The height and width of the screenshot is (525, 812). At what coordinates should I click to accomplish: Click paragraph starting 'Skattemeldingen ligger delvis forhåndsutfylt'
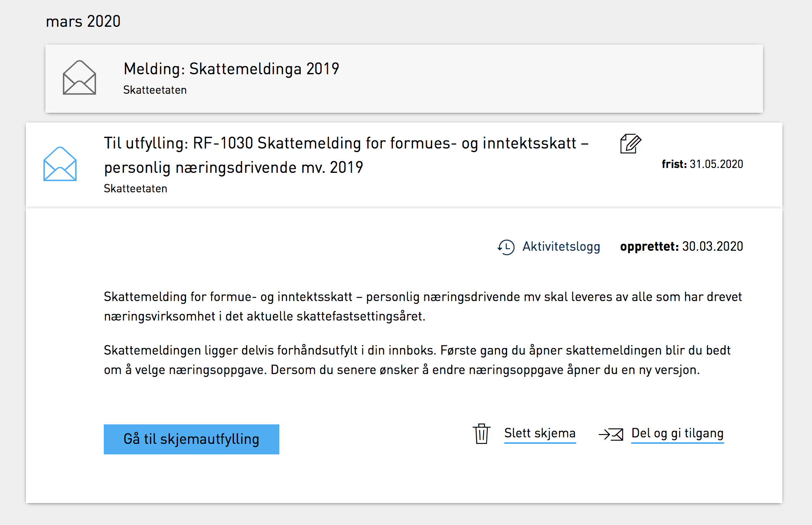coord(417,360)
